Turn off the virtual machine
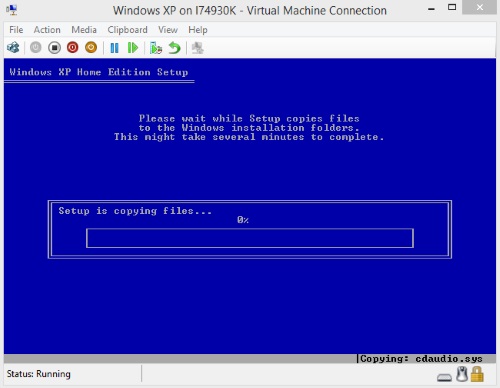 (x=54, y=48)
